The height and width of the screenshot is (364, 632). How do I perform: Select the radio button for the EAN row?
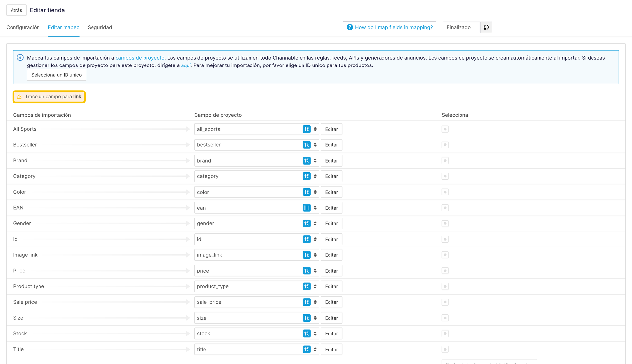[445, 208]
